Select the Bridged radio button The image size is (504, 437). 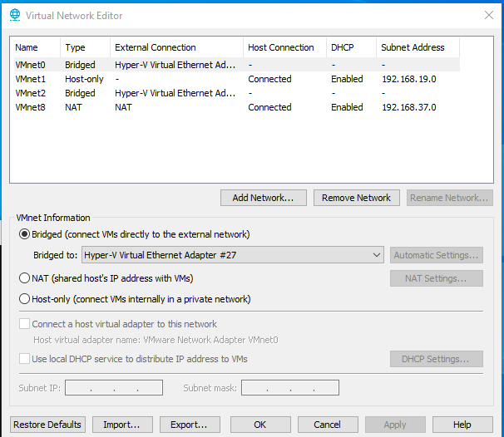pos(24,234)
